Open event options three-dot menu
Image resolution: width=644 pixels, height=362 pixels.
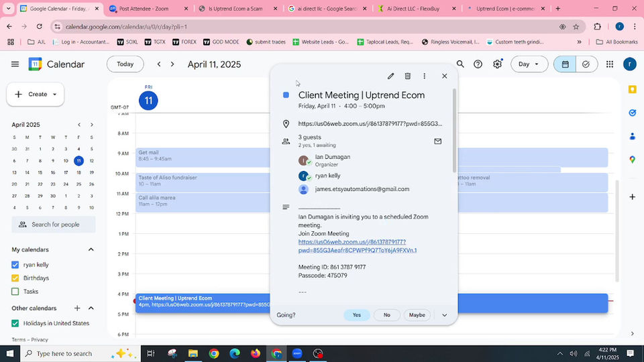point(424,76)
